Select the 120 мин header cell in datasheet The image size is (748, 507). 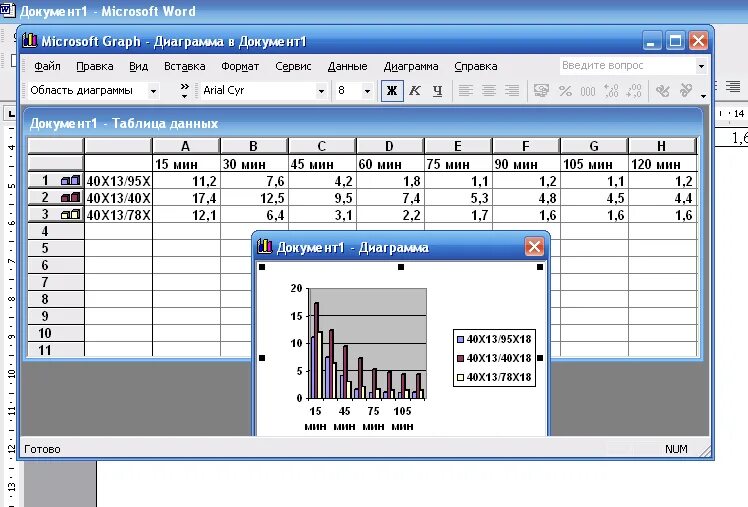point(662,164)
